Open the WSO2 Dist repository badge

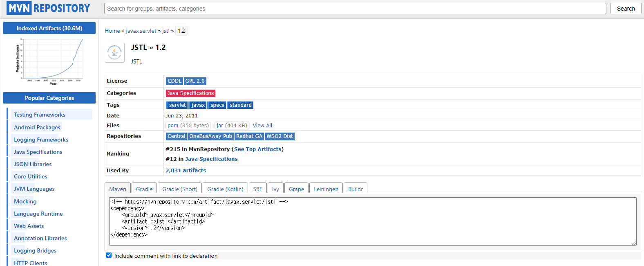(x=280, y=136)
